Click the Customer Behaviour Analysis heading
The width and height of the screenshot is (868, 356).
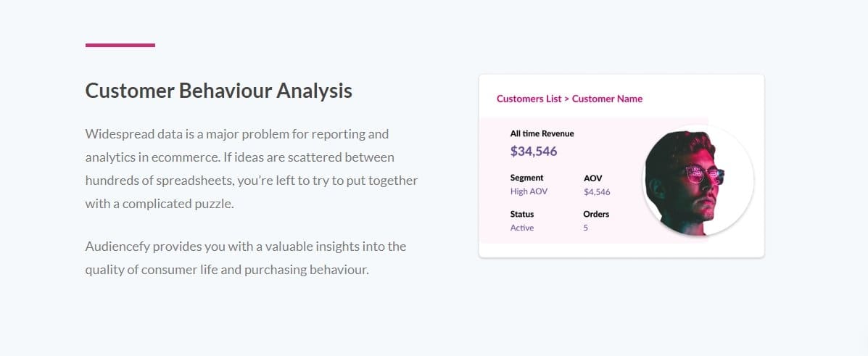(218, 91)
